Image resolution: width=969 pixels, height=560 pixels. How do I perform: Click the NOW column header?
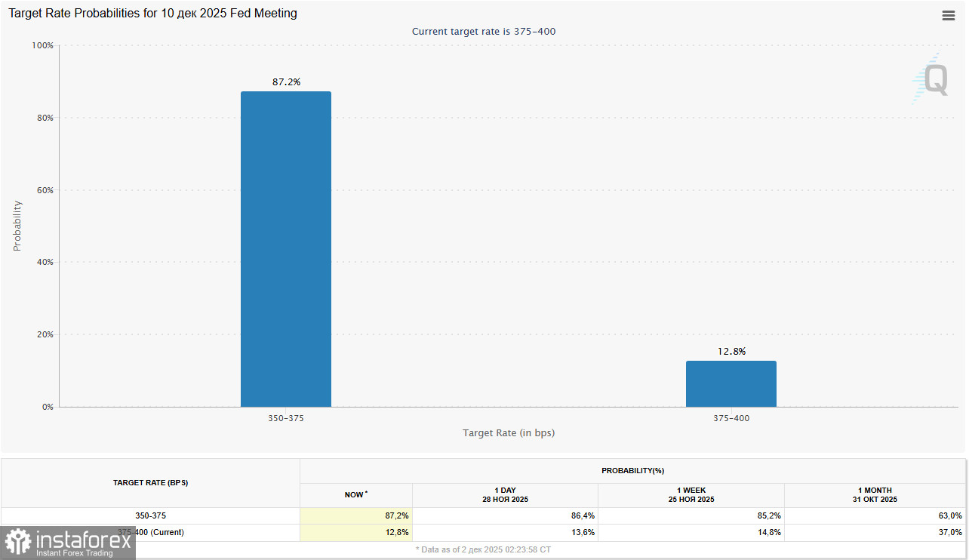tap(356, 495)
